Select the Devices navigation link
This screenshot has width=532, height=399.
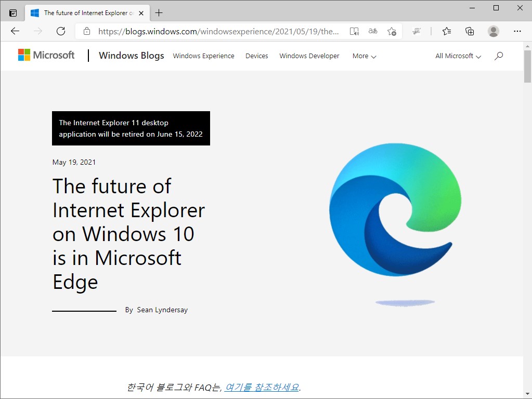(256, 56)
